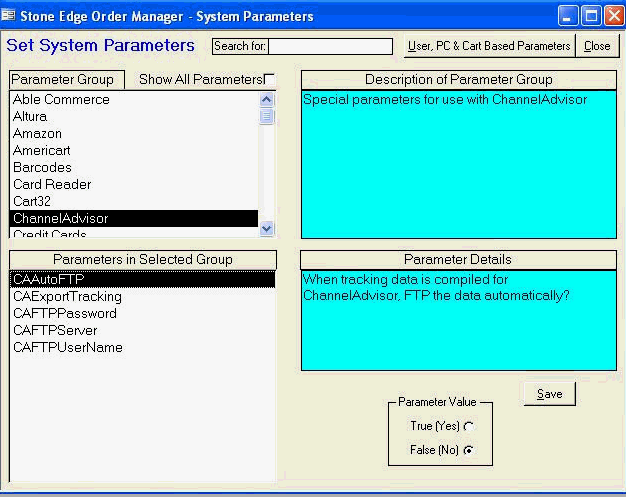Save the parameter value
Viewport: 626px width, 497px height.
coord(550,394)
